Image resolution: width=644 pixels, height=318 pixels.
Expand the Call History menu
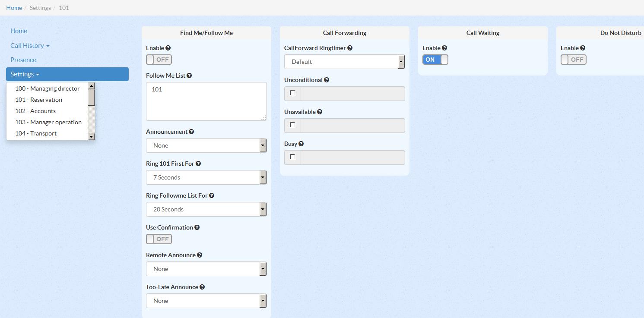[30, 46]
